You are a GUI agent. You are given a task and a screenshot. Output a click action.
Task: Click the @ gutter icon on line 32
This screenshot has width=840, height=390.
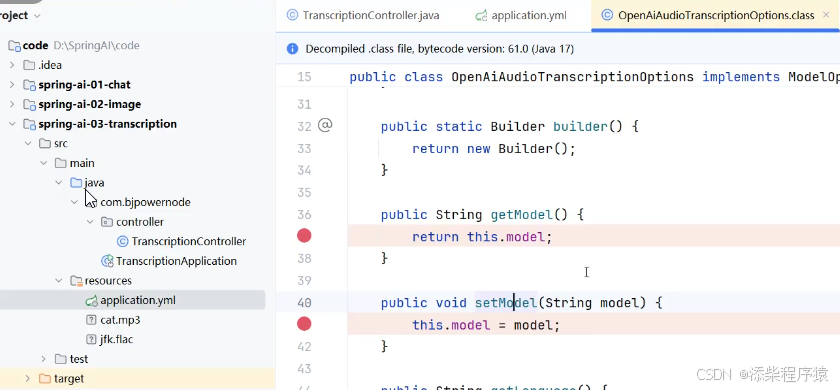[325, 125]
